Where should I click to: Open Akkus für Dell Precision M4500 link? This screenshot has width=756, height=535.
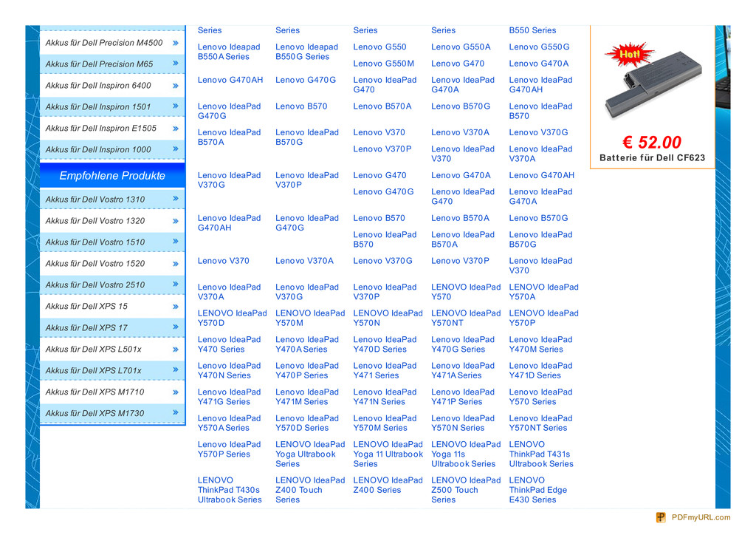pos(104,42)
